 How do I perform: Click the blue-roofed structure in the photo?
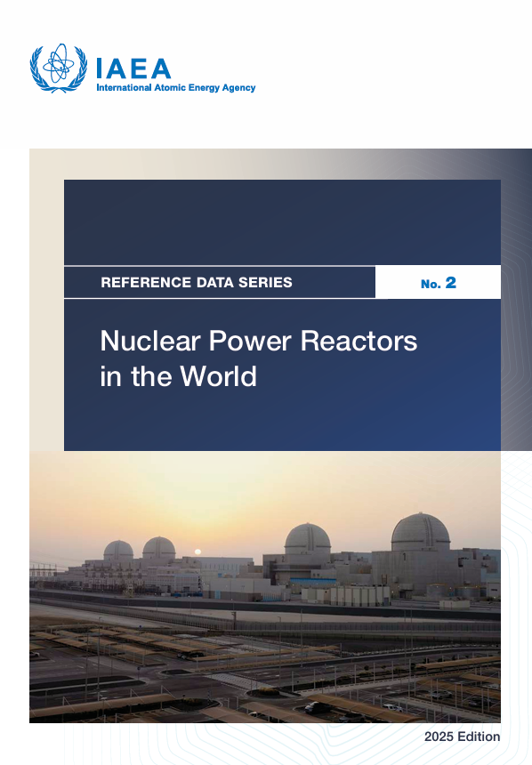pyautogui.click(x=312, y=582)
